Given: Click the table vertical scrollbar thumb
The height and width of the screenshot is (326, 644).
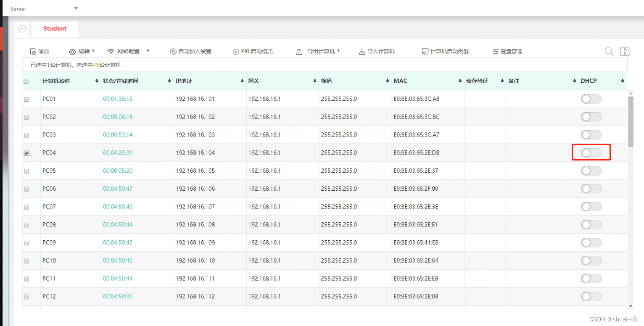Looking at the screenshot, I should (x=631, y=122).
